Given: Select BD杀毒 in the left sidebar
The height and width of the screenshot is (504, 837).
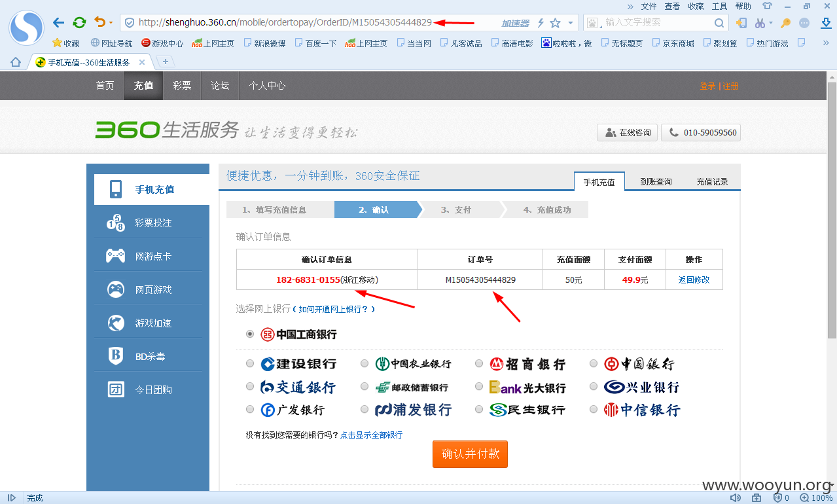Looking at the screenshot, I should click(x=148, y=356).
